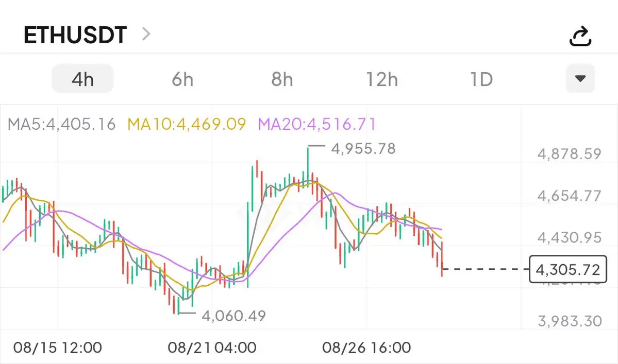Click the current price tag 4,305.72
This screenshot has width=618, height=364.
coord(568,269)
